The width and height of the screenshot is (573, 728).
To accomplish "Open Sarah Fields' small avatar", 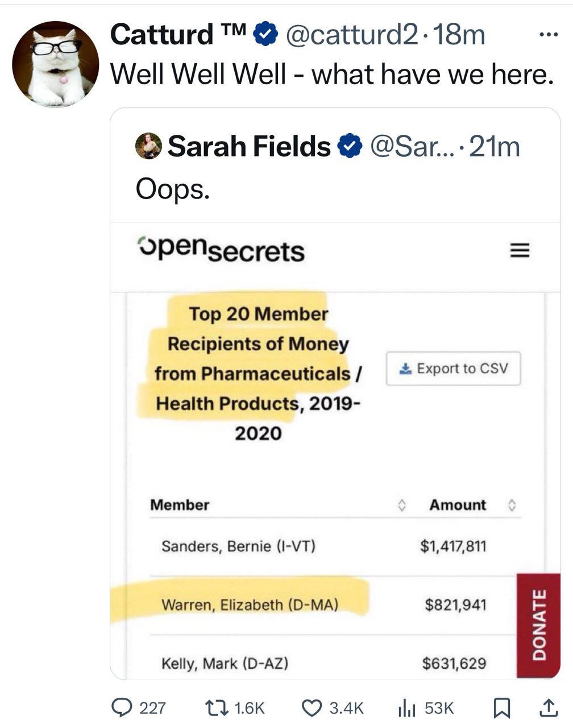I will click(x=148, y=147).
